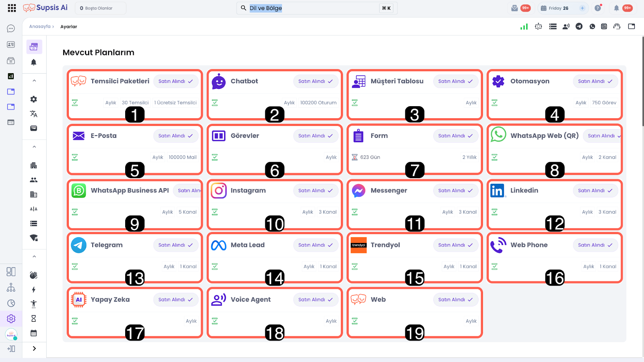The image size is (644, 362).
Task: Click Satın Alındı on Voice Agent plan
Action: point(315,300)
